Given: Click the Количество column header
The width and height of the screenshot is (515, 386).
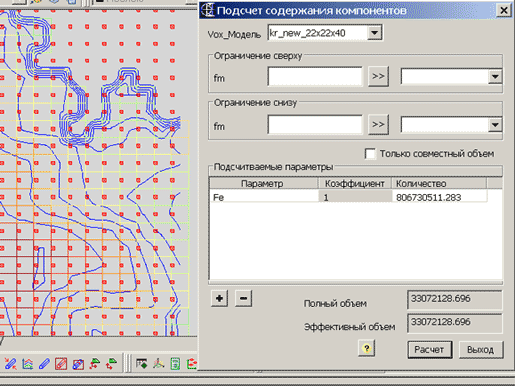Looking at the screenshot, I should (x=439, y=183).
